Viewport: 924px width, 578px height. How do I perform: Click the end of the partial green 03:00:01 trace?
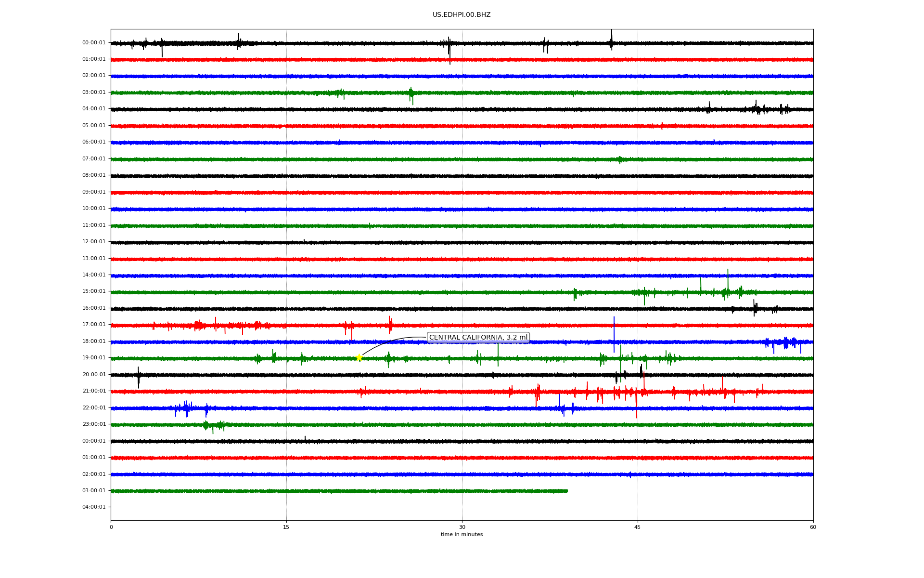pos(567,491)
